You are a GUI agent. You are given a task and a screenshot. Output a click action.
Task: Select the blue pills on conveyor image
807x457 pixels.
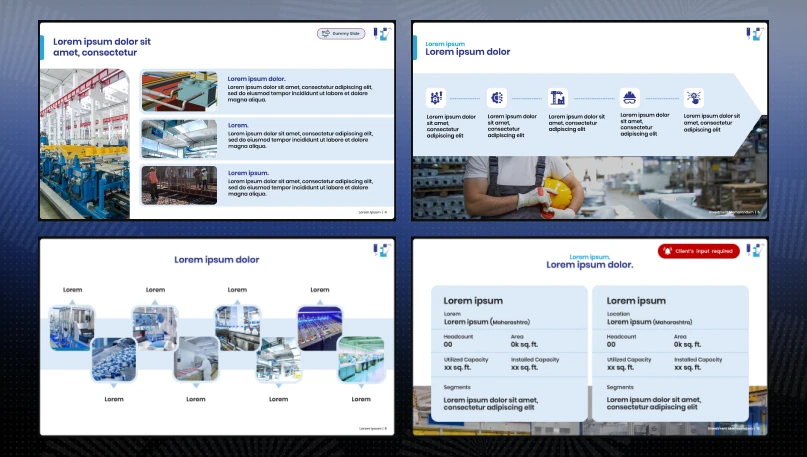114,360
